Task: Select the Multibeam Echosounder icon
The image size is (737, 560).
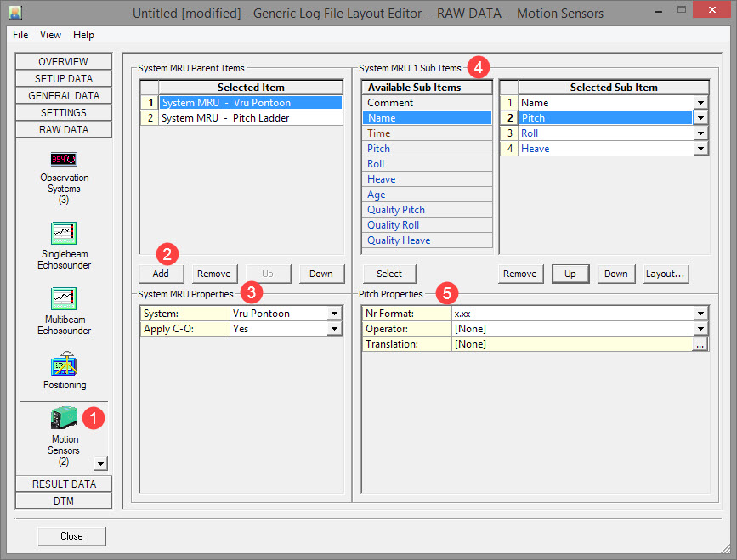Action: click(64, 297)
